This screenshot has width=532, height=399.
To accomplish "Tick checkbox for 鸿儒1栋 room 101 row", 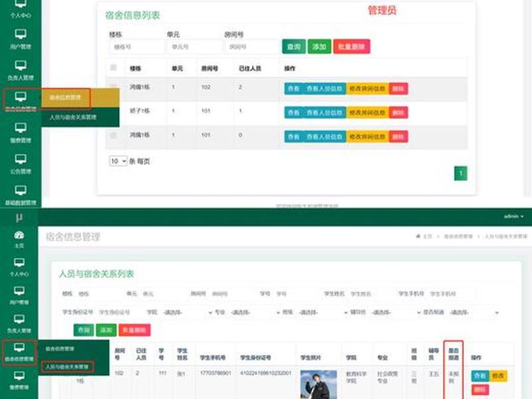I will 113,135.
